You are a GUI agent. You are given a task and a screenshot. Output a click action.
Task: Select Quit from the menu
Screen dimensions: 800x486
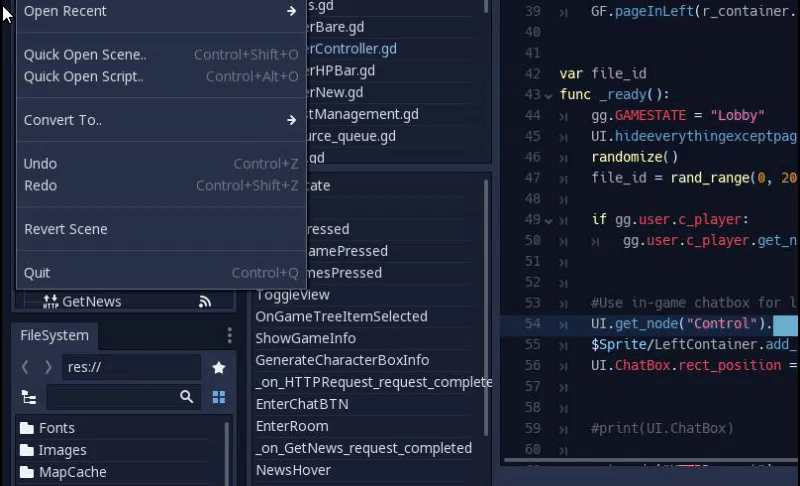pos(161,273)
